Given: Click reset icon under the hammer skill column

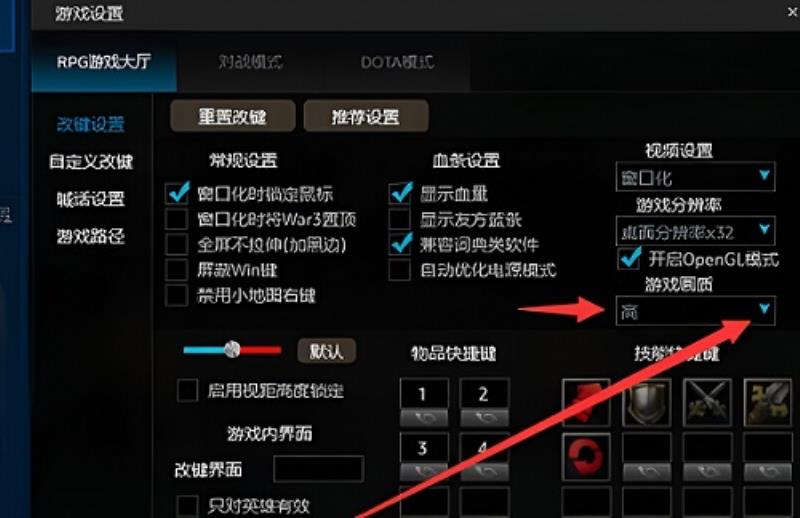Looking at the screenshot, I should click(767, 472).
